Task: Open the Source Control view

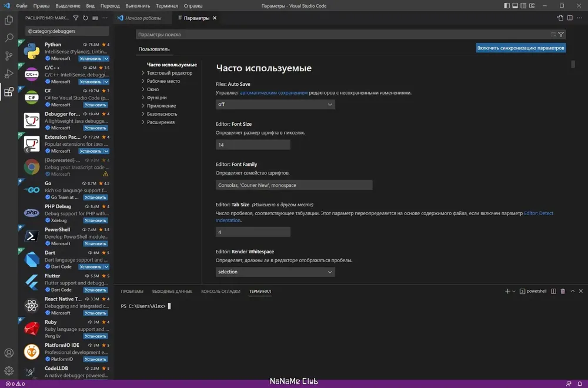Action: coord(9,56)
